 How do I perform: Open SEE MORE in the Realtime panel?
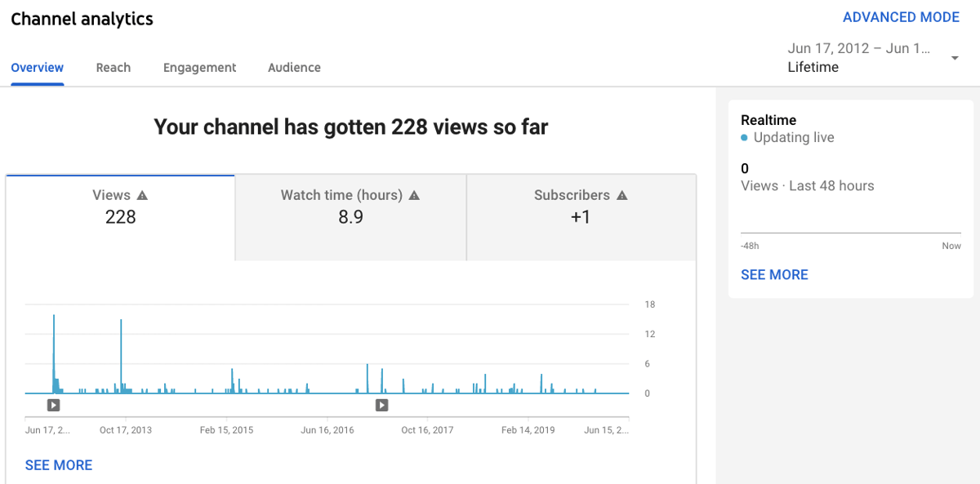[x=774, y=274]
